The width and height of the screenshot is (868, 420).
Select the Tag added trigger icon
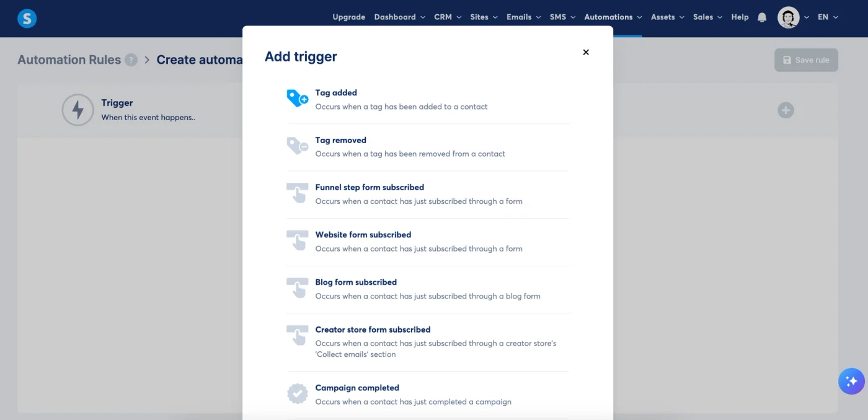(297, 97)
